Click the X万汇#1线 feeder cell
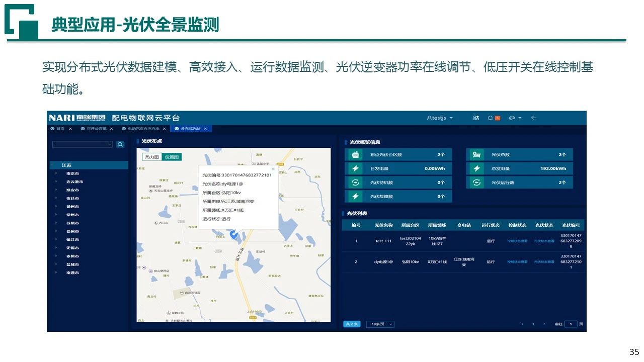Viewport: 644px width, 362px height. (437, 262)
